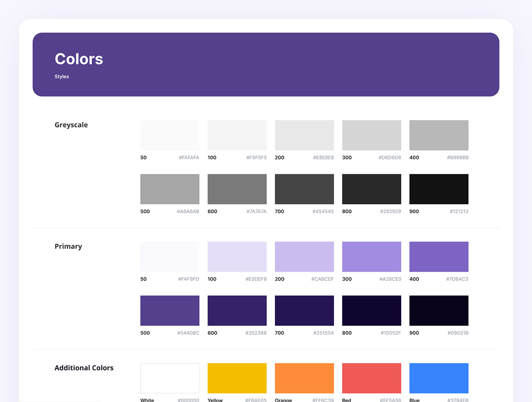Screen dimensions: 532x402
Task: Pick the Primary 400 swatch #7D64C3
Action: pos(438,257)
